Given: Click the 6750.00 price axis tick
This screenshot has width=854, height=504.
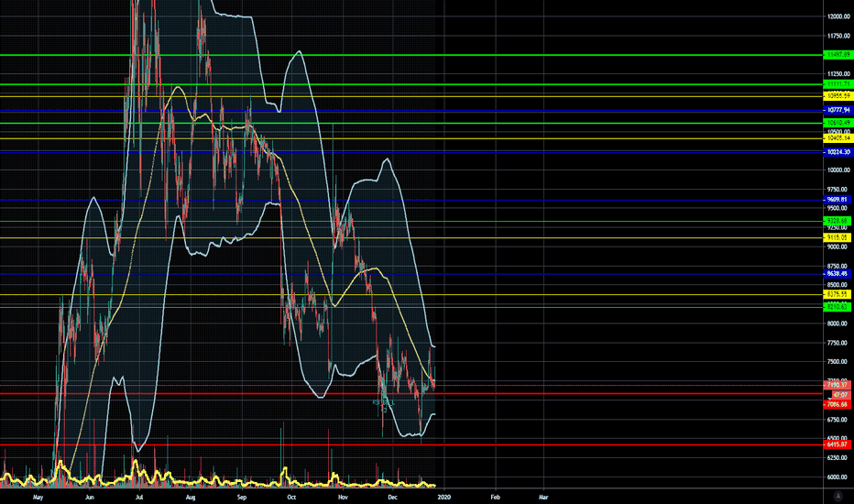Looking at the screenshot, I should point(838,420).
